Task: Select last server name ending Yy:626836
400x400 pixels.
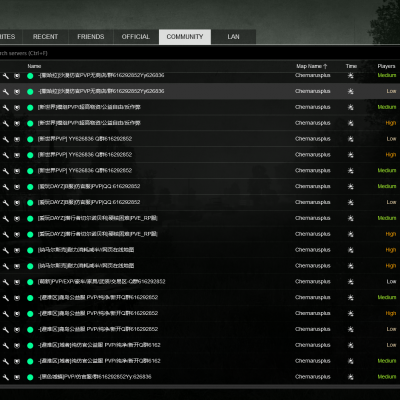Action: [95, 377]
